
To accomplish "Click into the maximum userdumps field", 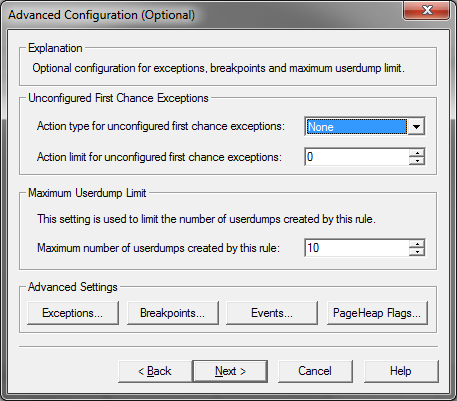I will [357, 248].
